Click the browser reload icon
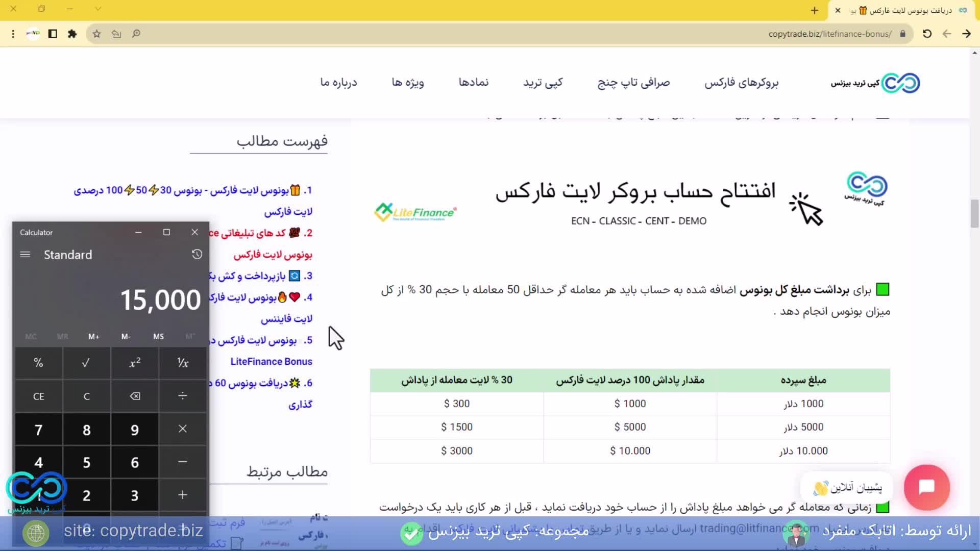 (x=927, y=34)
